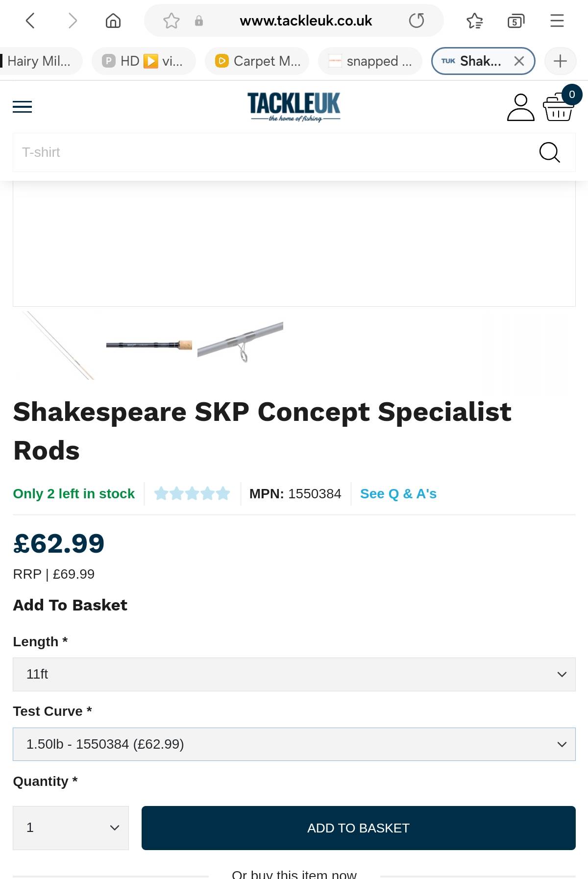Open the TackleUK site hamburger menu
588x879 pixels.
click(x=22, y=106)
